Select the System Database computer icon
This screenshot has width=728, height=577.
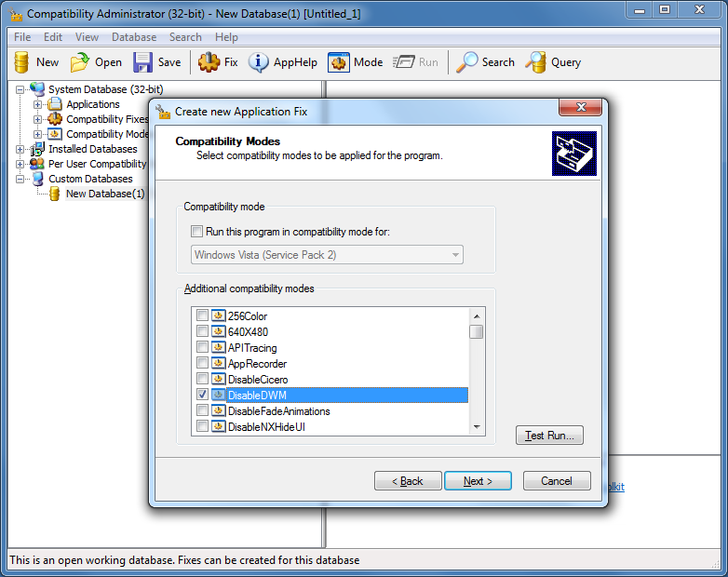pyautogui.click(x=37, y=89)
